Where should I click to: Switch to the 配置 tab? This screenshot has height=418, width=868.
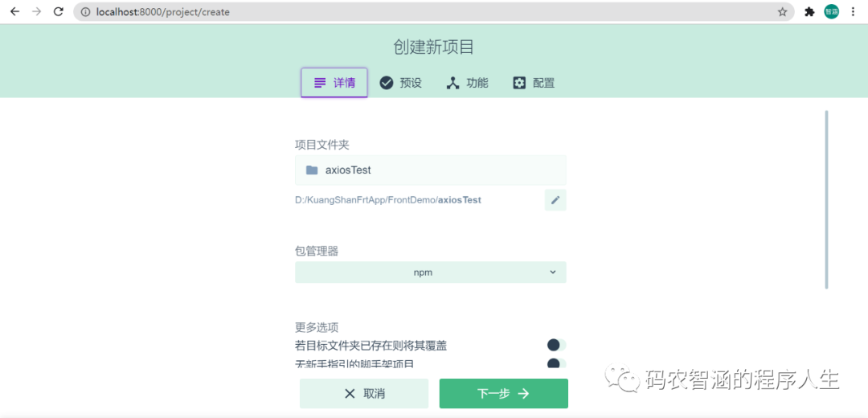click(x=534, y=83)
